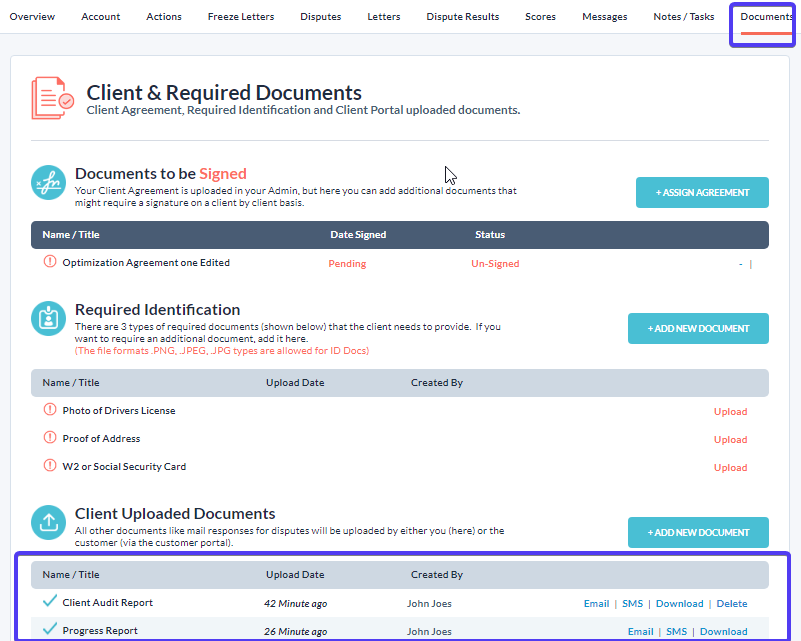This screenshot has width=801, height=641.
Task: Click the Required Identification badge icon
Action: pos(50,320)
